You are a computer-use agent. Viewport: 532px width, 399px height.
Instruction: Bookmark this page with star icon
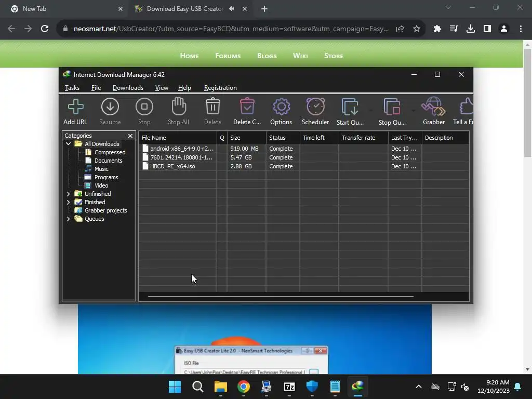pyautogui.click(x=417, y=29)
